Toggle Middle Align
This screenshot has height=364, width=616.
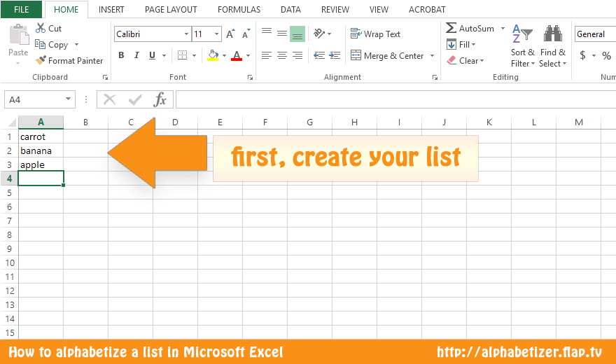pyautogui.click(x=282, y=34)
